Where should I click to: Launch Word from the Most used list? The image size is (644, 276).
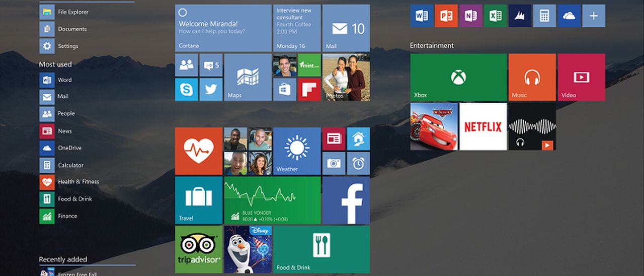55,80
